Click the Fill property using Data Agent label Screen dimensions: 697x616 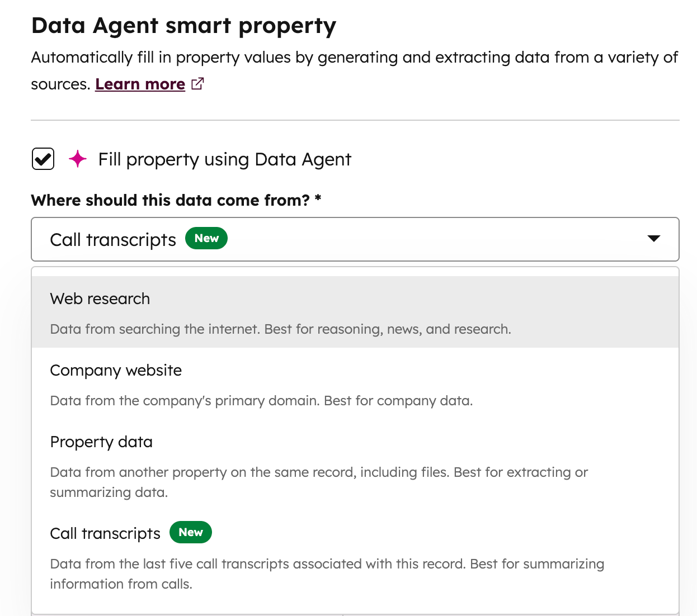(x=224, y=159)
